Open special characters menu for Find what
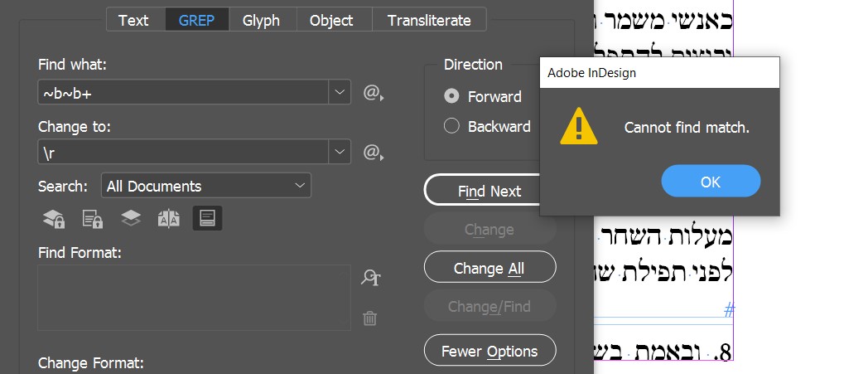Image resolution: width=868 pixels, height=374 pixels. (x=374, y=93)
